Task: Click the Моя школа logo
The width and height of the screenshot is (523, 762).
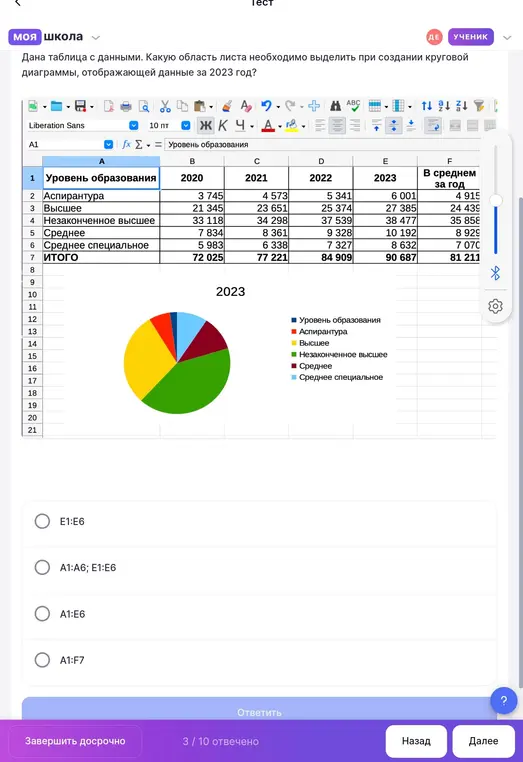Action: pos(46,37)
